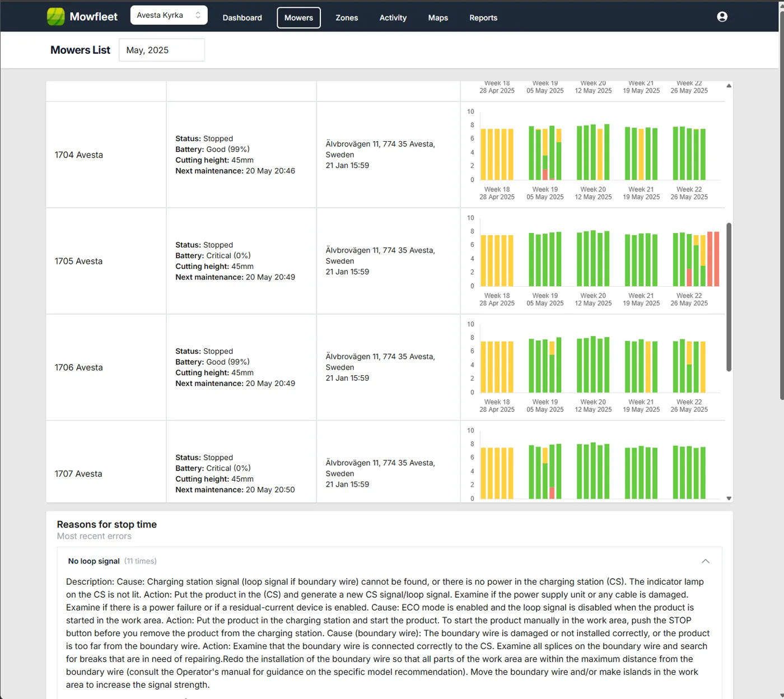The width and height of the screenshot is (784, 699).
Task: Click the Mowfleet brand name link
Action: (94, 17)
